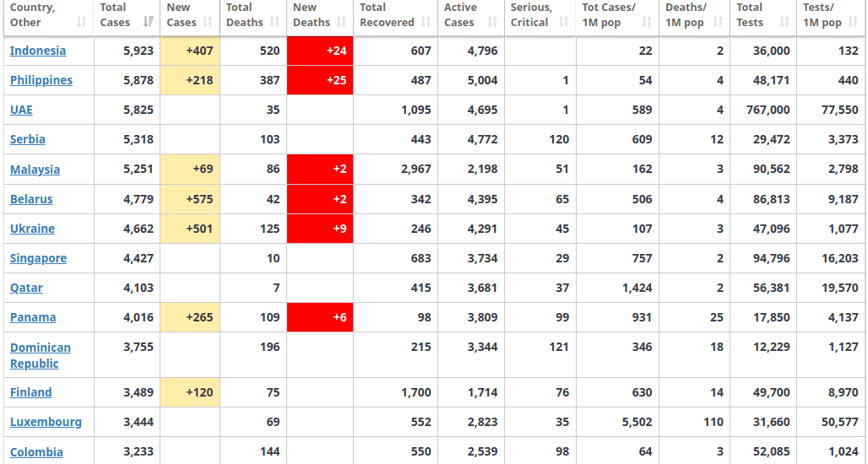Select Panama's +265 new cases cell
868x464 pixels.
(190, 317)
